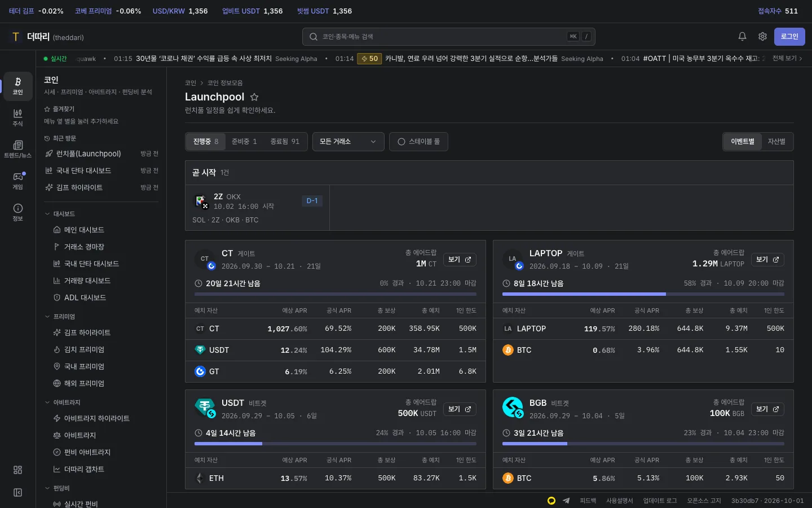812x508 pixels.
Task: Open the settings gear in header
Action: click(x=762, y=37)
